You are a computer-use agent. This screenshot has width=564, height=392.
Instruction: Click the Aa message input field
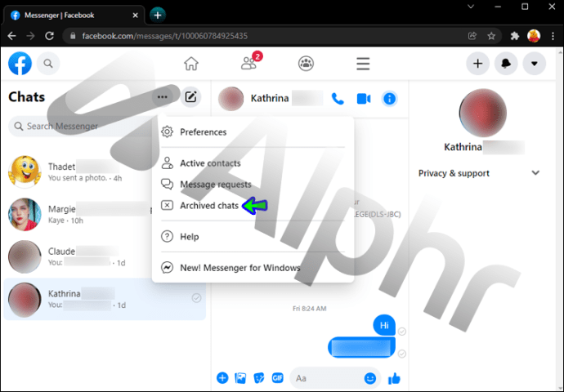pyautogui.click(x=325, y=378)
